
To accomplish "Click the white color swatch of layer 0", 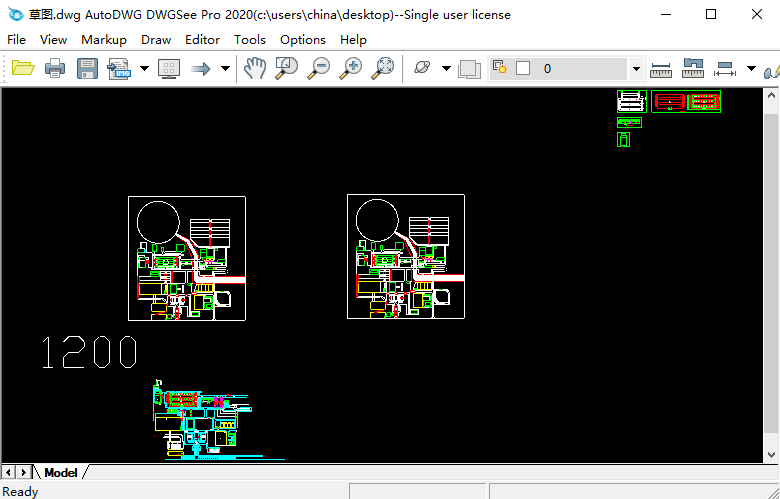I will pyautogui.click(x=523, y=69).
